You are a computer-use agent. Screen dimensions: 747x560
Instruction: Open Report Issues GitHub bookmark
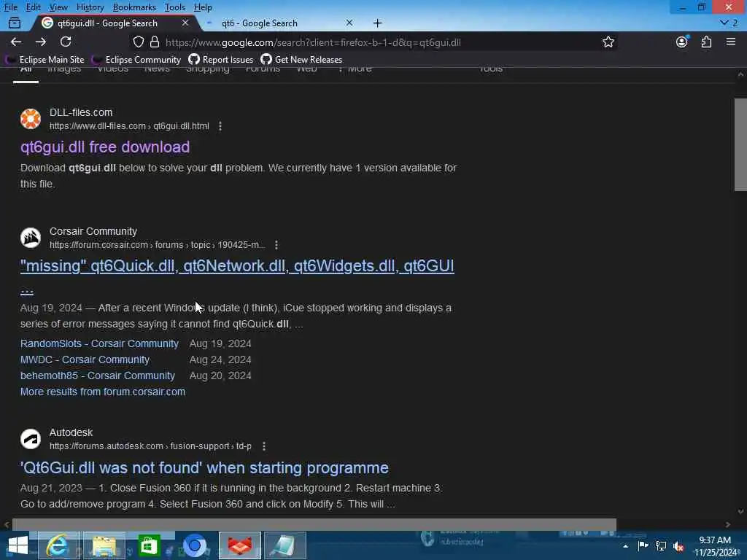(221, 60)
